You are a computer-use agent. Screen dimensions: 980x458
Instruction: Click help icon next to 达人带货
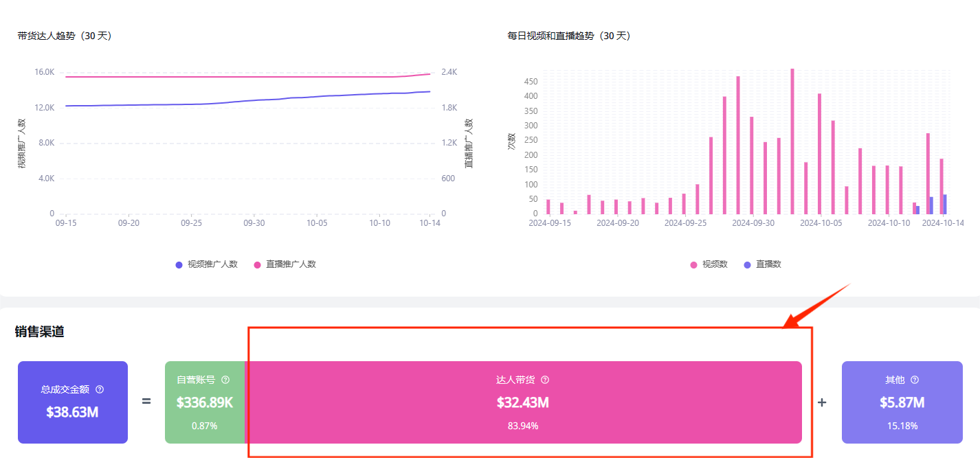point(545,380)
